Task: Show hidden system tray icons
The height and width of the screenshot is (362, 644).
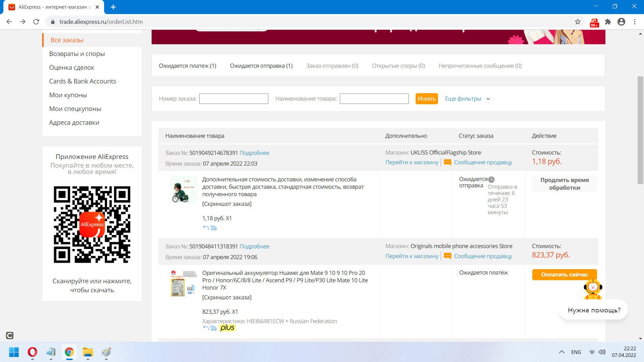Action: [x=561, y=352]
